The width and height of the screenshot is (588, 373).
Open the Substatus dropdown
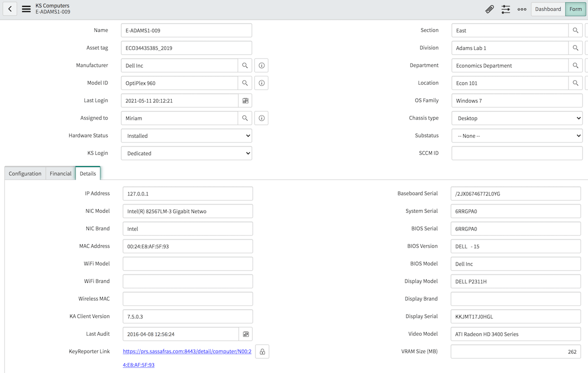point(517,136)
